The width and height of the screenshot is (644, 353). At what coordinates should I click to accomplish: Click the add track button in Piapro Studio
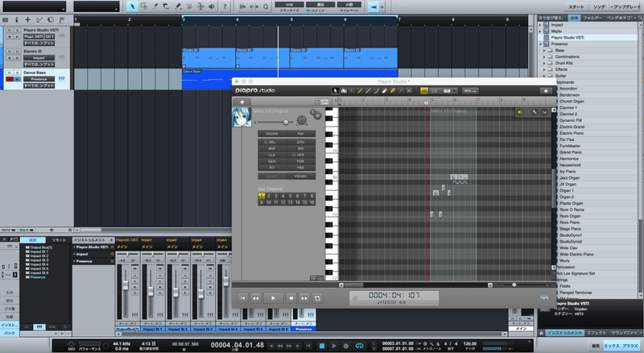pos(242,102)
